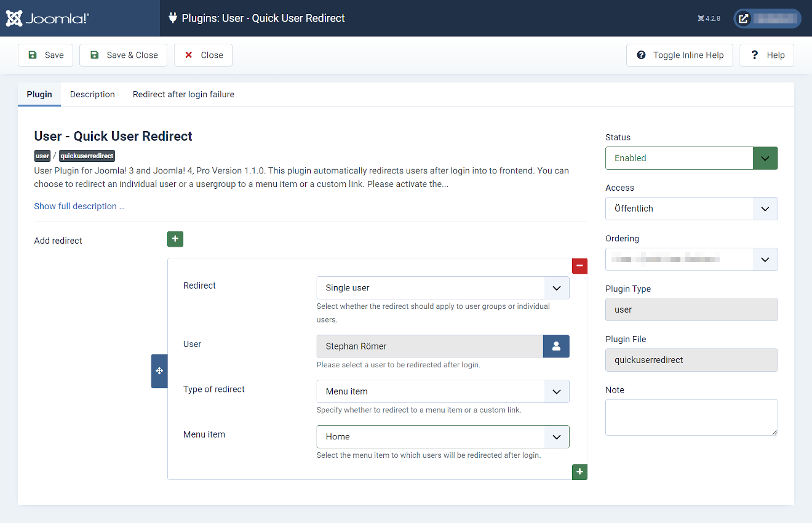
Task: Click the blue drag handle on the redirect card
Action: [x=159, y=371]
